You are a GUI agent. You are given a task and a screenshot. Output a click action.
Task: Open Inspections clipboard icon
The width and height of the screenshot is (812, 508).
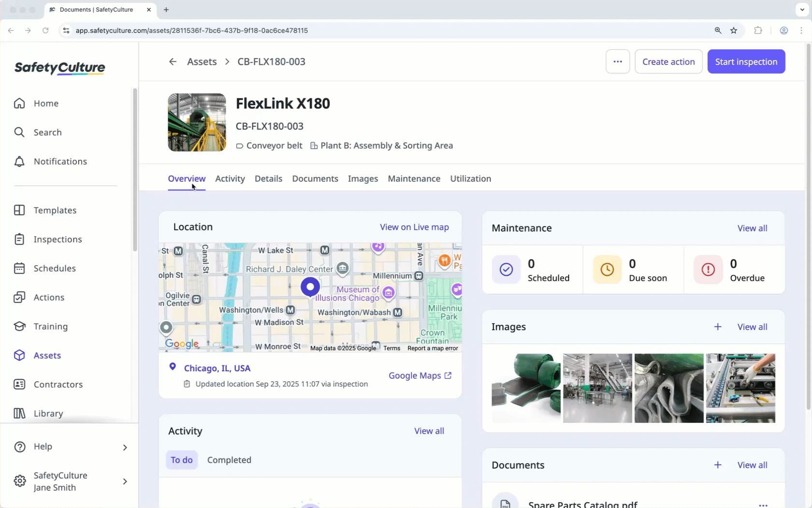19,239
